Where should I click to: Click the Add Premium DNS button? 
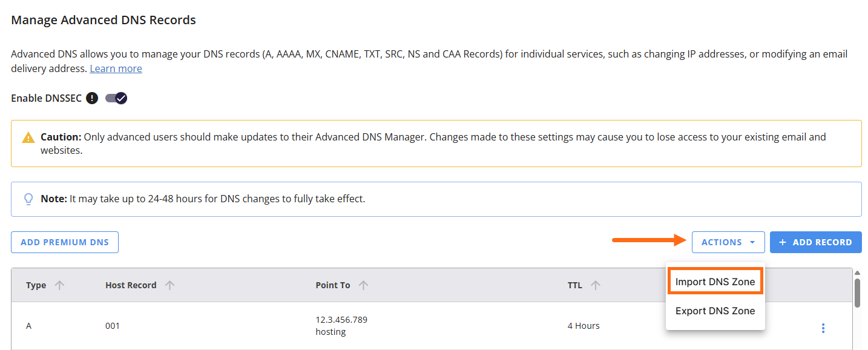(65, 242)
